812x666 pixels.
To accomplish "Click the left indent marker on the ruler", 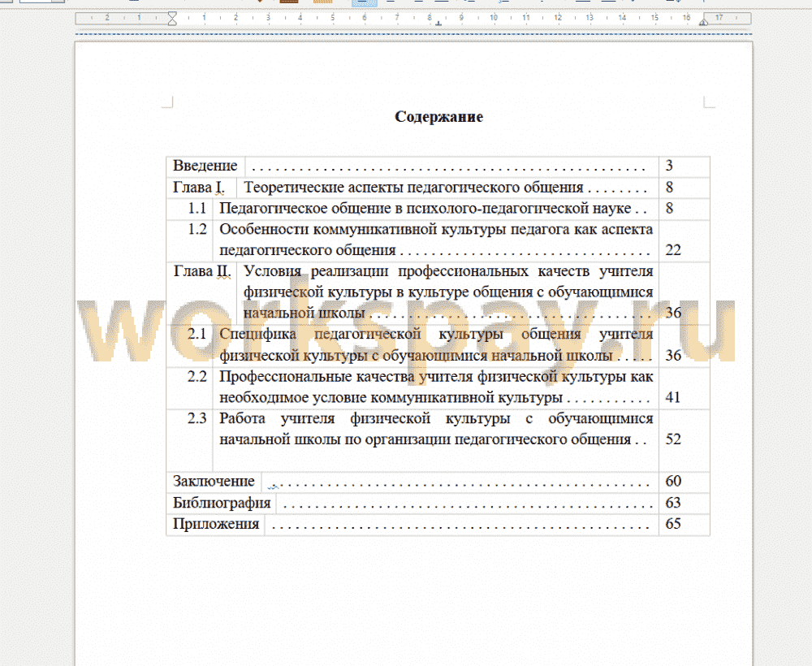I will pyautogui.click(x=172, y=19).
